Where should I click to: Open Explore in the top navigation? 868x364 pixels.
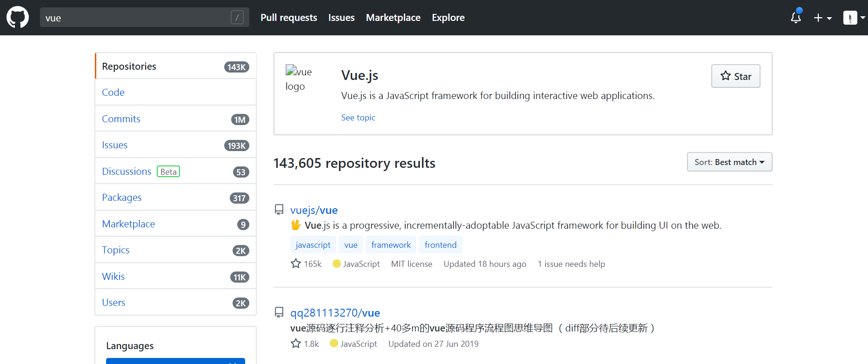pyautogui.click(x=448, y=18)
